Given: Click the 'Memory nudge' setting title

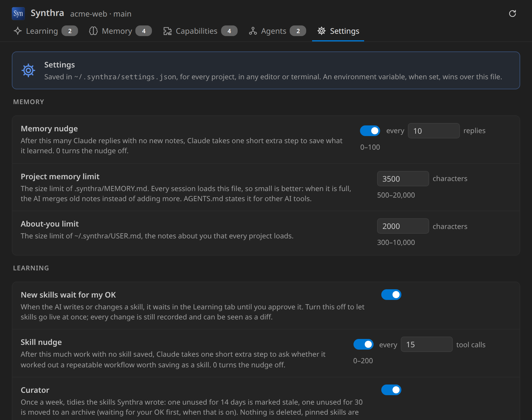Looking at the screenshot, I should (49, 129).
